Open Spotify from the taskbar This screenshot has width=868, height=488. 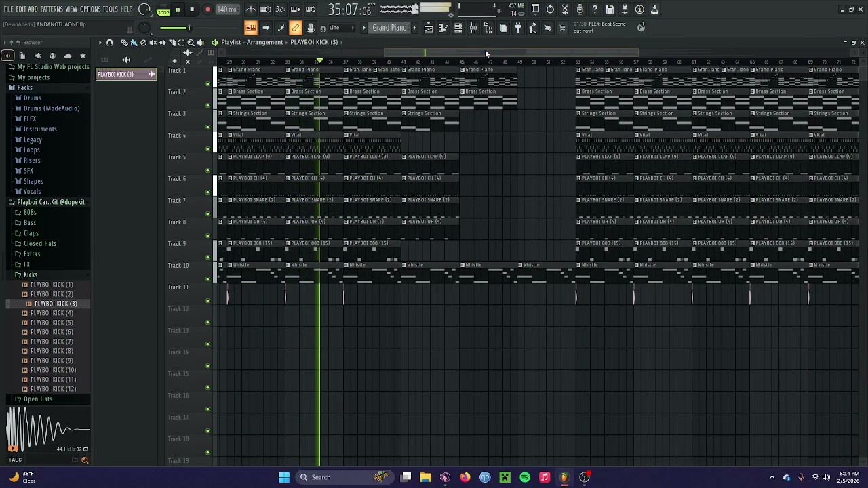[x=525, y=477]
